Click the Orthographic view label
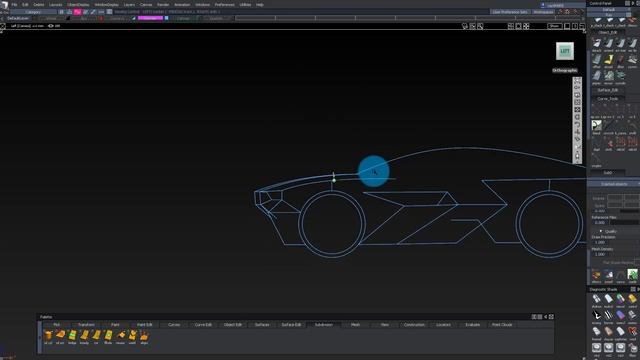This screenshot has height=360, width=640. coord(565,70)
